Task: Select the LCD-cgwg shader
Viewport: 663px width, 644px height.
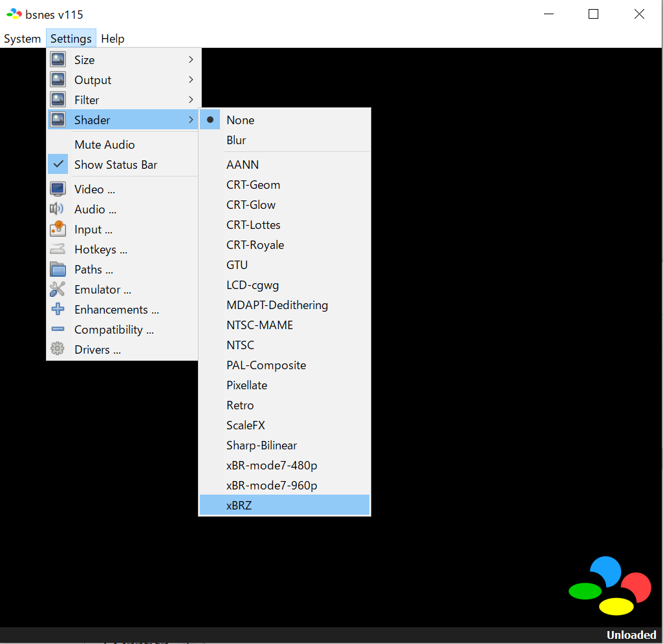Action: pos(285,284)
